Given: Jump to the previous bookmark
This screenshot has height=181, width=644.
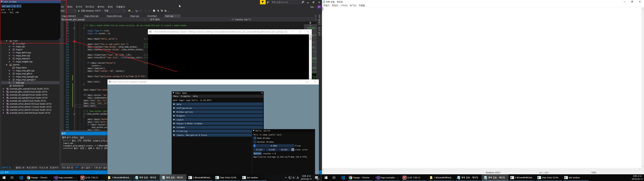Looking at the screenshot, I should [158, 11].
